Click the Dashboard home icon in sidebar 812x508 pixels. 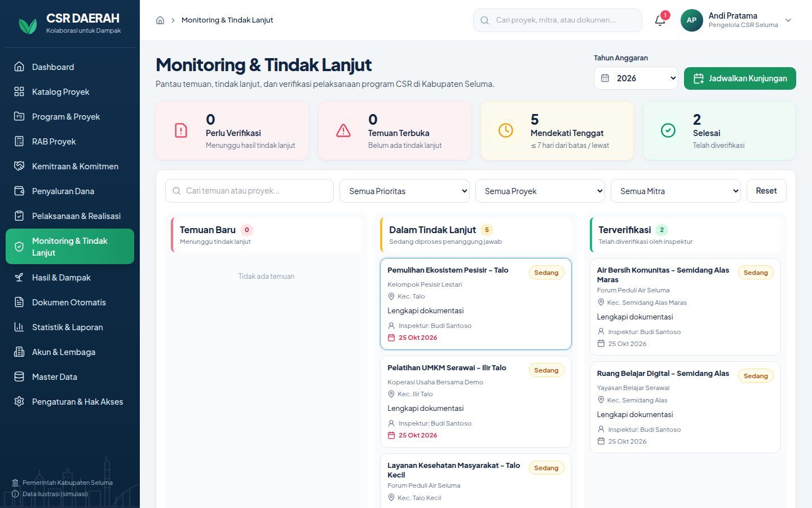(x=19, y=67)
